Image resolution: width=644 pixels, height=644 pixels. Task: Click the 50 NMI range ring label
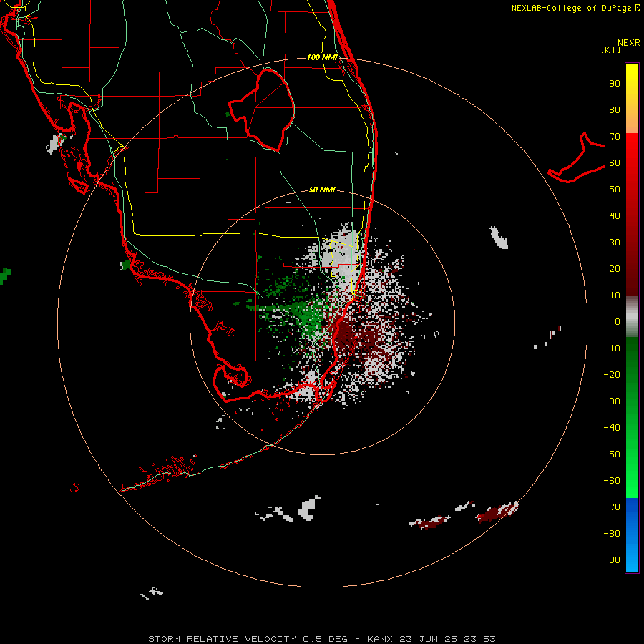click(x=322, y=190)
